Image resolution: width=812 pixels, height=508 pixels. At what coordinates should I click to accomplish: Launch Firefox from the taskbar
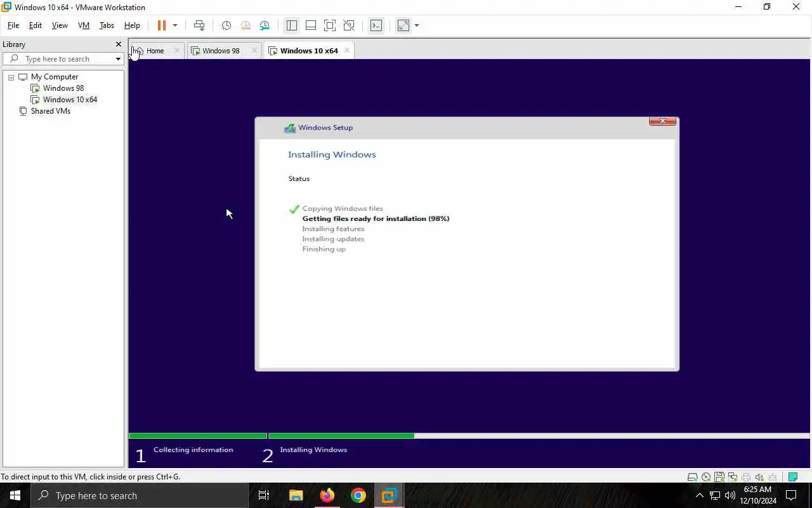coord(327,495)
